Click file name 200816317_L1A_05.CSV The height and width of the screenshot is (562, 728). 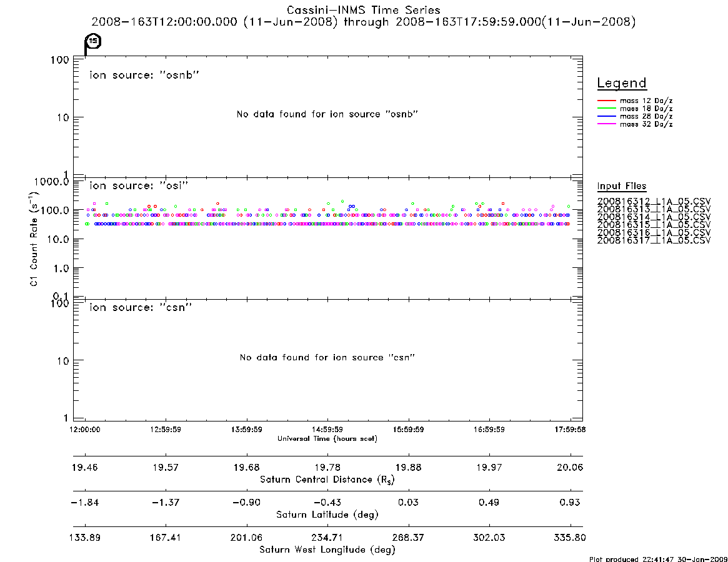click(654, 241)
